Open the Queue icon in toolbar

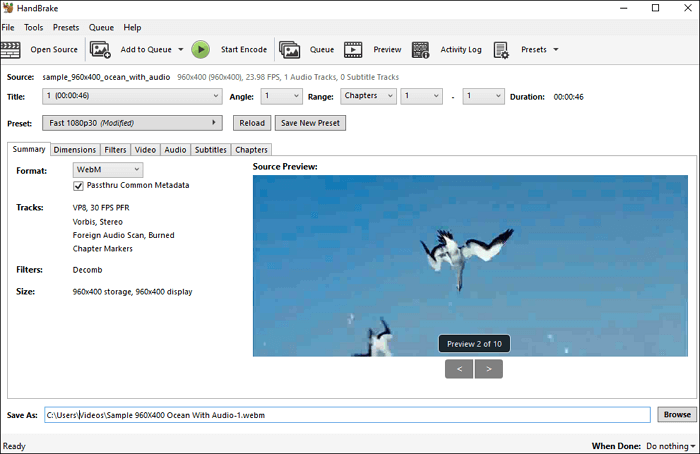[x=290, y=49]
